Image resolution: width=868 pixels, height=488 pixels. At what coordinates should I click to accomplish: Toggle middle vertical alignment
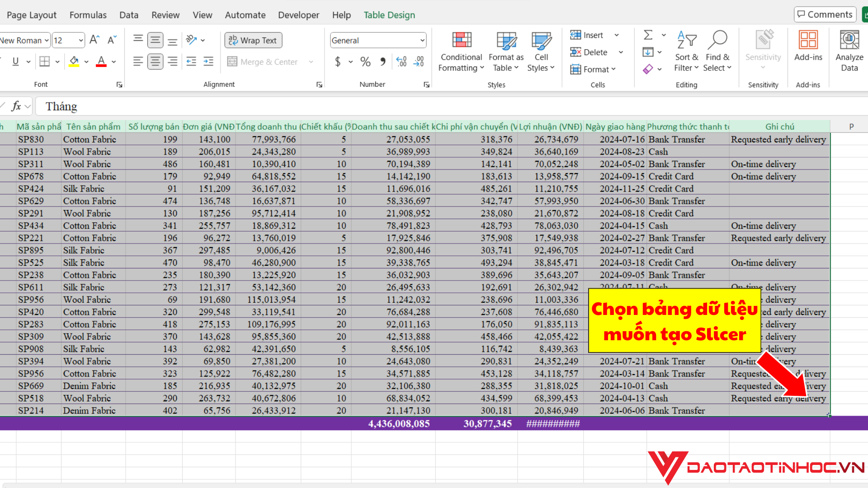155,40
